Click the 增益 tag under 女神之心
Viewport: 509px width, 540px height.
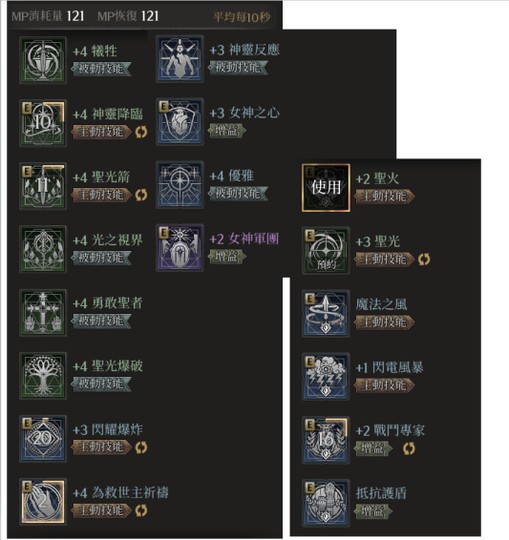(227, 130)
